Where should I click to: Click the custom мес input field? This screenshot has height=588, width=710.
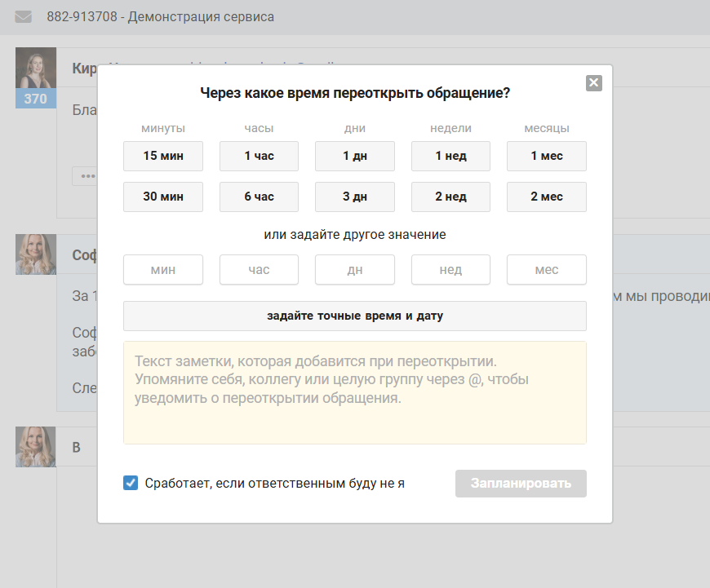pos(547,270)
